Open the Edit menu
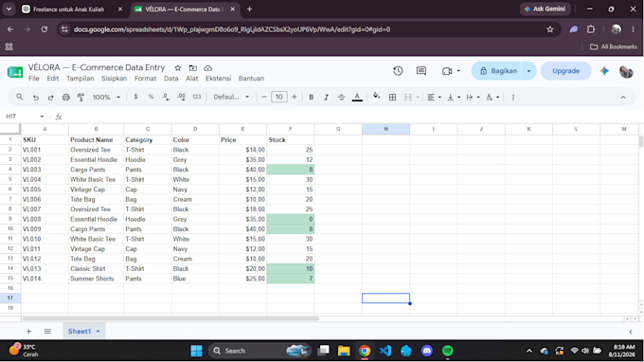Viewport: 644px width, 362px height. (x=53, y=79)
